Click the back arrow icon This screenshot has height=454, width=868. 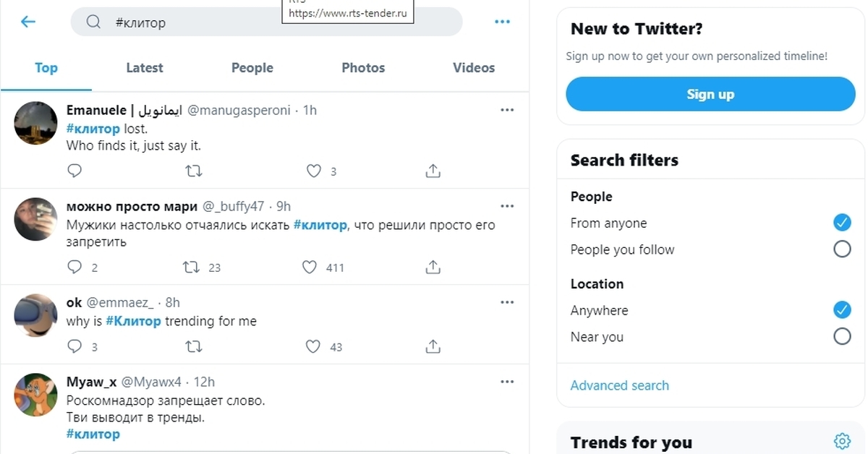coord(28,22)
